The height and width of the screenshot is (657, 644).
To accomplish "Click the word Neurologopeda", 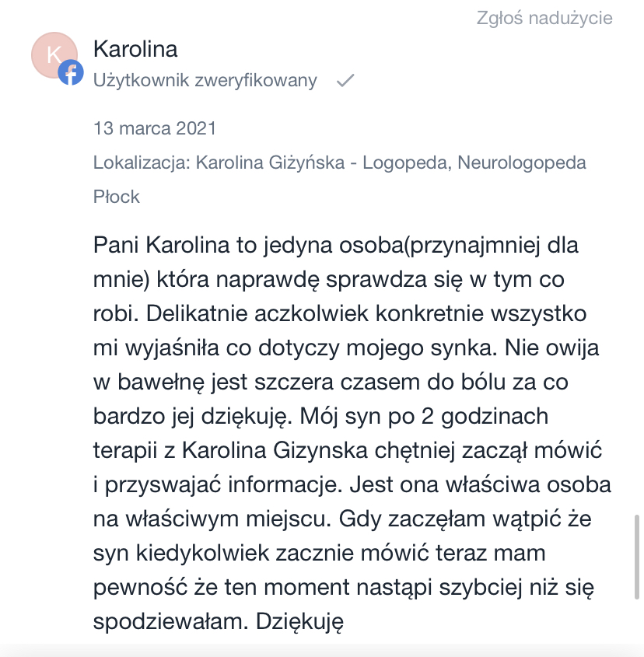I will [x=522, y=163].
